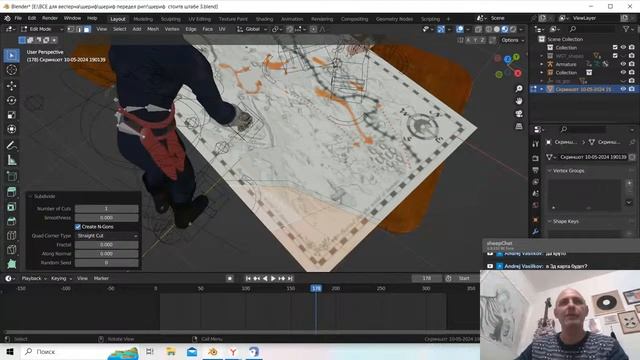
Task: Select the Measure tool
Action: [11, 160]
